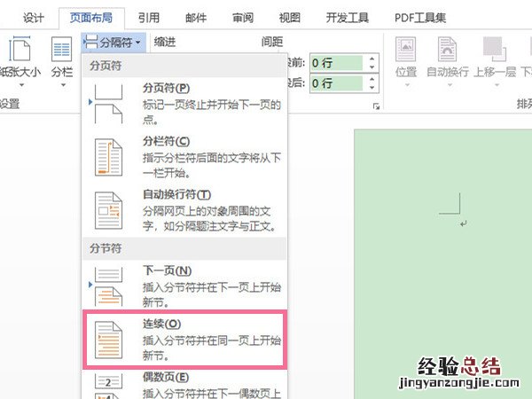The image size is (532, 399).
Task: Select 自动换行符(T) text wrapping break
Action: click(184, 210)
